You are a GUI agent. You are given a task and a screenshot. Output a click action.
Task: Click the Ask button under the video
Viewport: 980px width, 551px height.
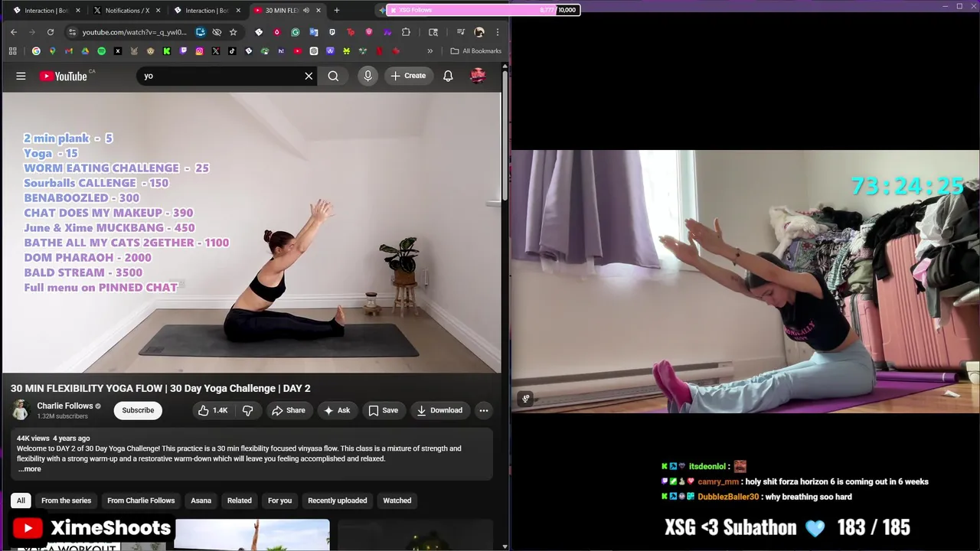point(337,410)
